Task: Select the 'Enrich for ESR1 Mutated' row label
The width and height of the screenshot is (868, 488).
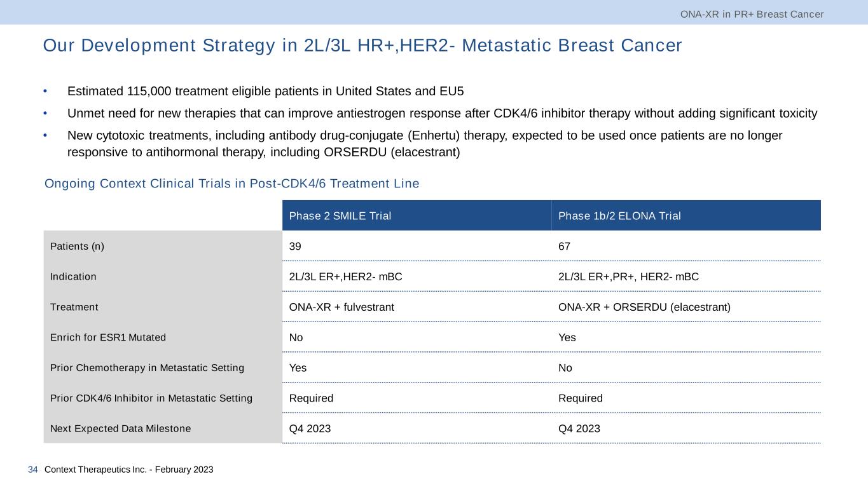Action: [107, 337]
